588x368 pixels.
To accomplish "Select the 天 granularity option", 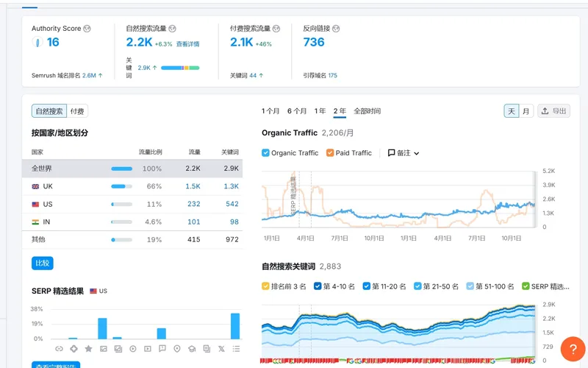I will 512,111.
